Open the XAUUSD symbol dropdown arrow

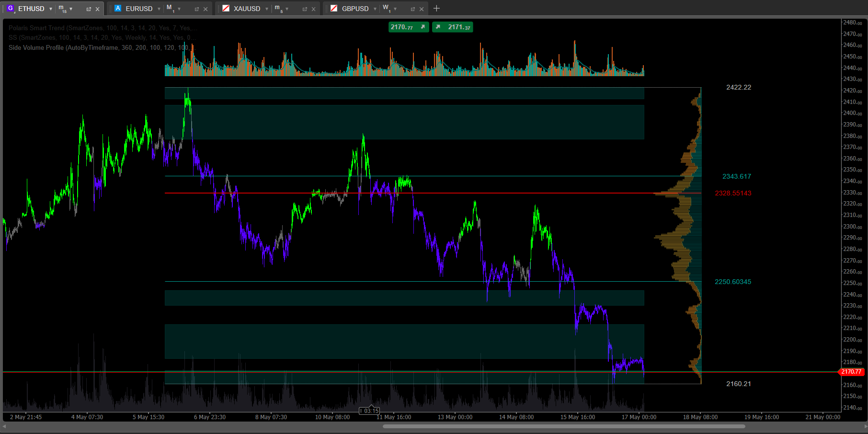267,9
